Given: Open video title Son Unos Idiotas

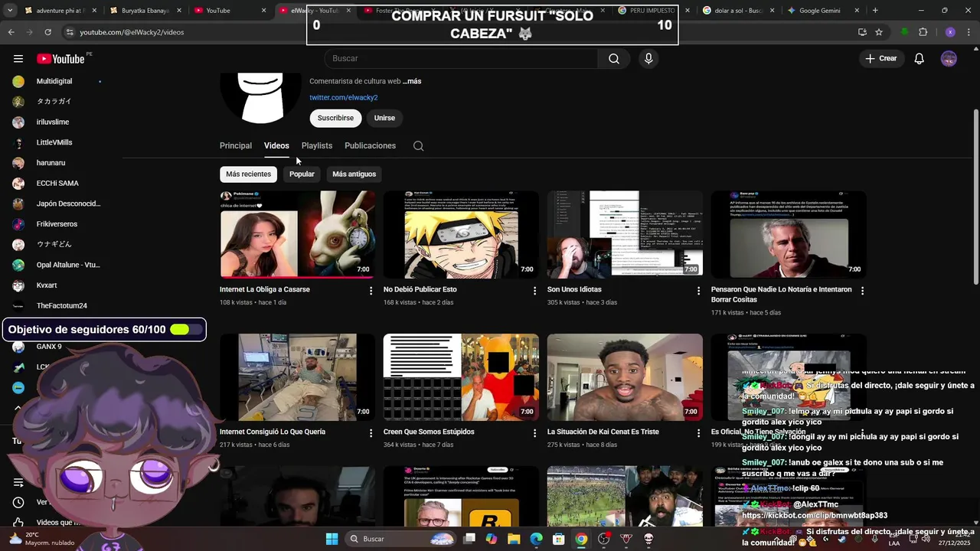Looking at the screenshot, I should [574, 290].
